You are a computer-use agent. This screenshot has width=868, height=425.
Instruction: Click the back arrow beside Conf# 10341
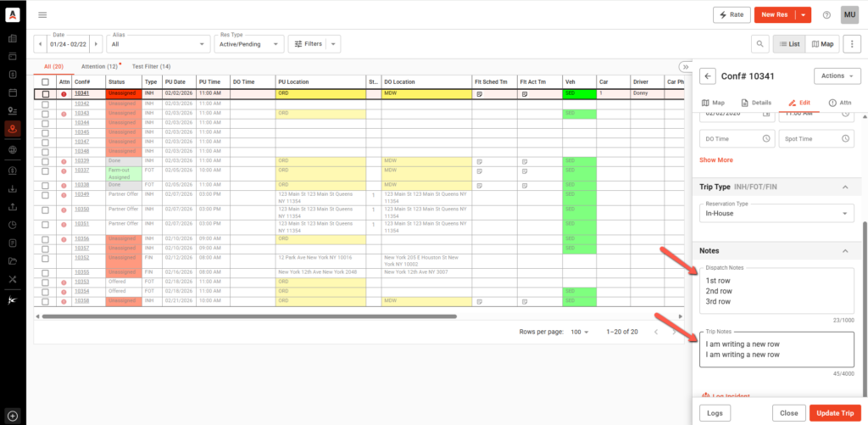709,75
